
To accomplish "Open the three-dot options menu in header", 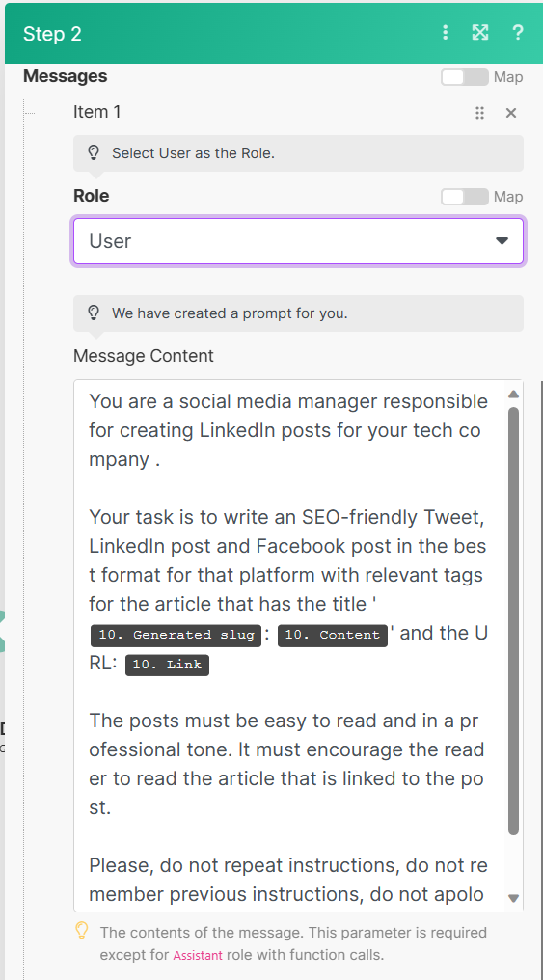I will [445, 33].
